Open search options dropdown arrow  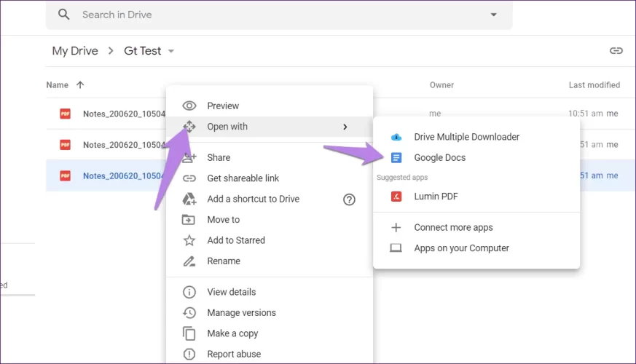point(493,15)
